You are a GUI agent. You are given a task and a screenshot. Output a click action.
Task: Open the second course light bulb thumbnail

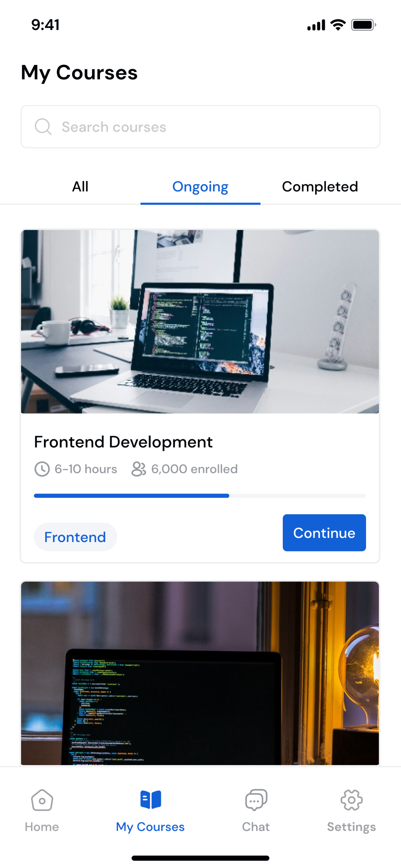pyautogui.click(x=200, y=673)
